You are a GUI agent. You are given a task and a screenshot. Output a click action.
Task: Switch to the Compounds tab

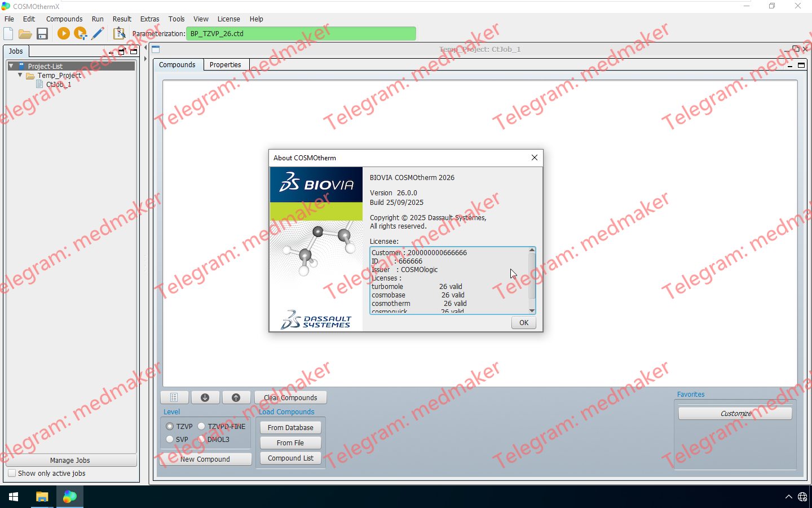point(177,65)
